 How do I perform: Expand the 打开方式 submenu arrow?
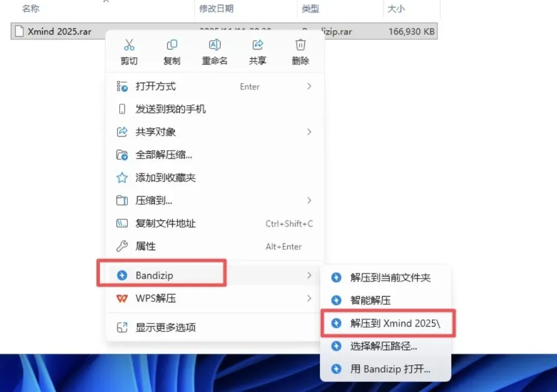(x=309, y=86)
